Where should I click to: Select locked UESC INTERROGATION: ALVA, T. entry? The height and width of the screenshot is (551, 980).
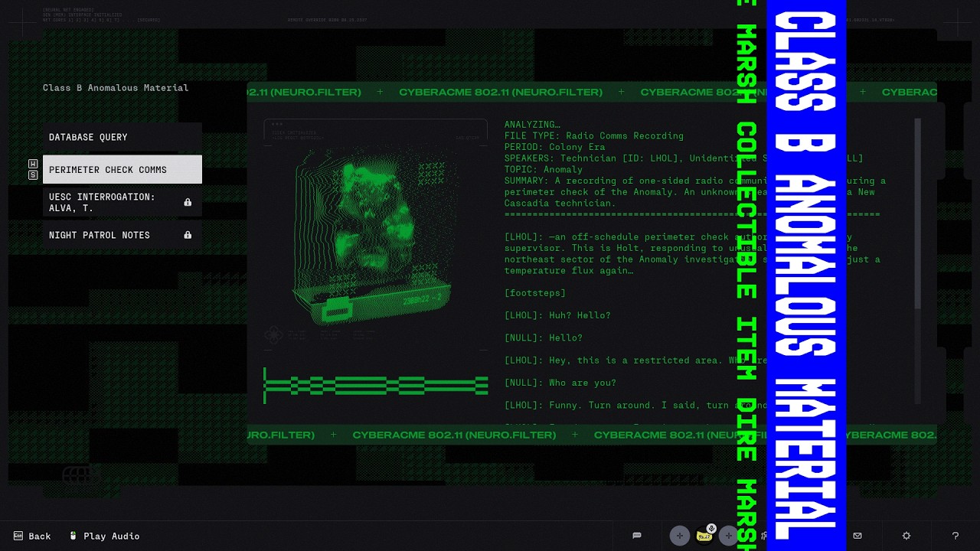pyautogui.click(x=122, y=202)
